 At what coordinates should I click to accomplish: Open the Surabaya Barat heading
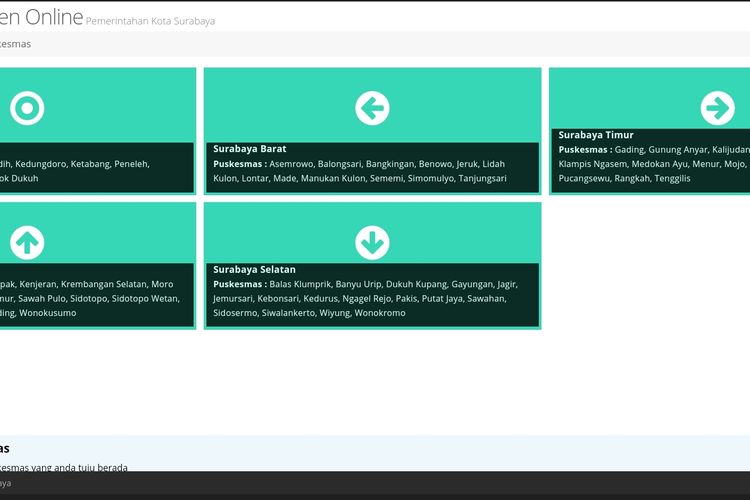click(x=249, y=149)
